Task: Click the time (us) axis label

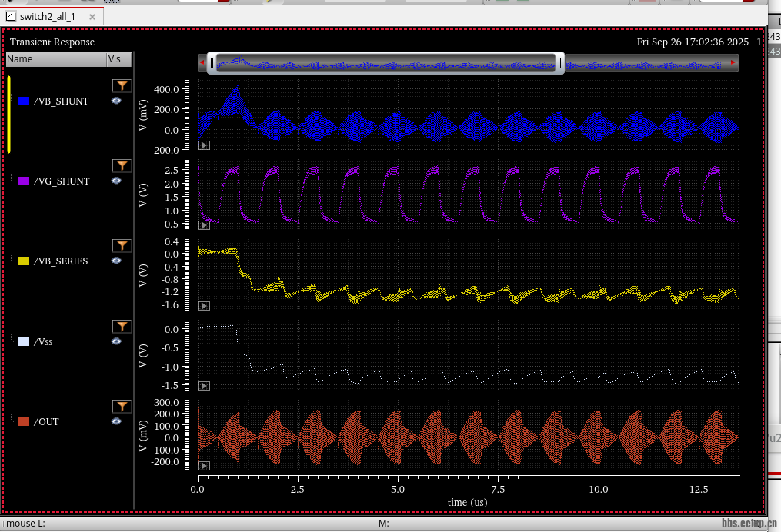Action: coord(468,503)
